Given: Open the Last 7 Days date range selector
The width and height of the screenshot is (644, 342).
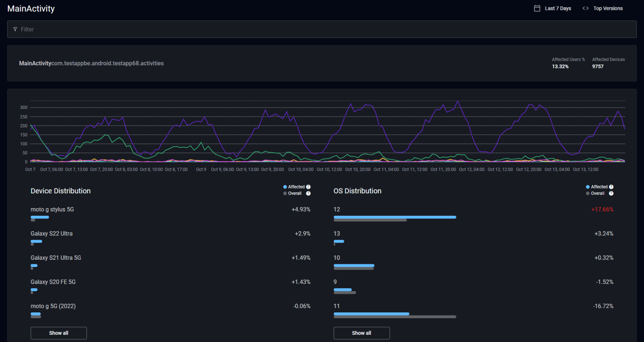Looking at the screenshot, I should point(557,8).
